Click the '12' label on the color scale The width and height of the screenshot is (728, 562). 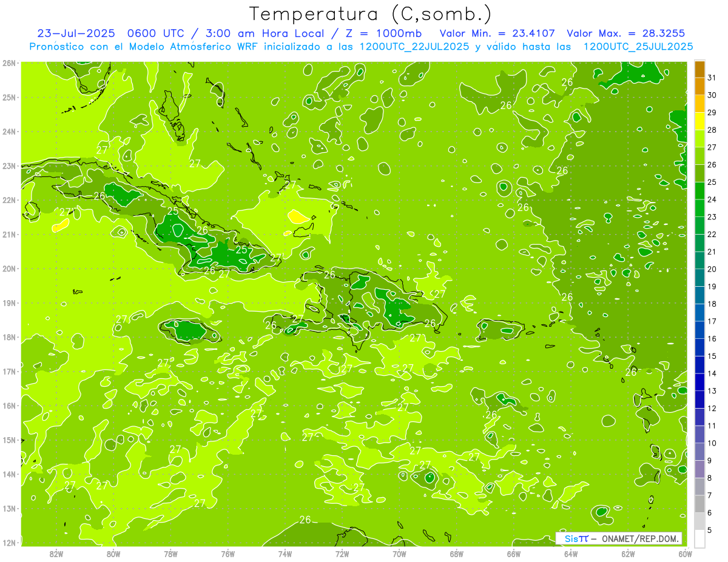[x=712, y=408]
